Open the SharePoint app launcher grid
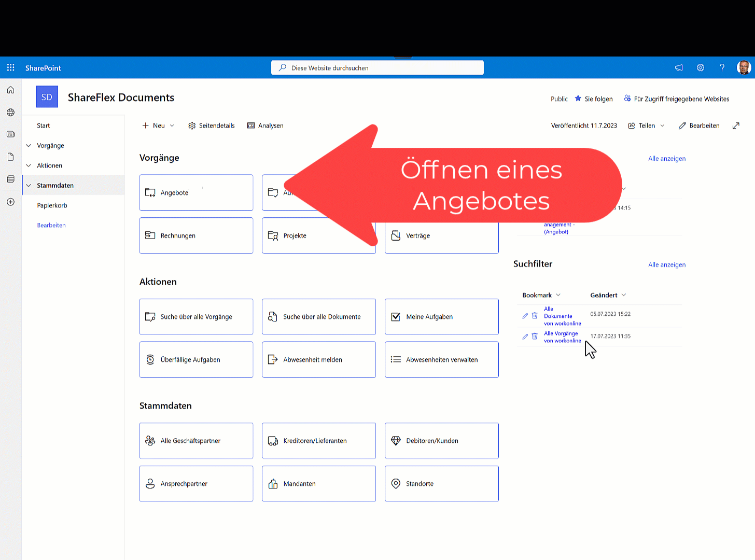 10,68
